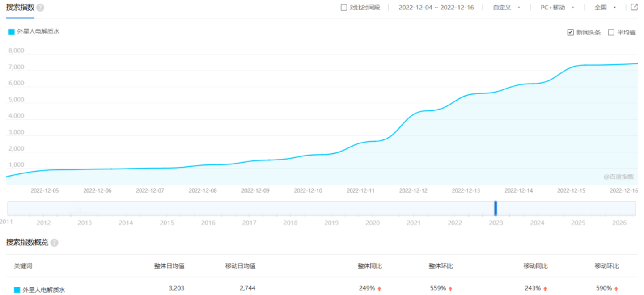
Task: Enable the 对比时间段 checkbox
Action: tap(344, 8)
